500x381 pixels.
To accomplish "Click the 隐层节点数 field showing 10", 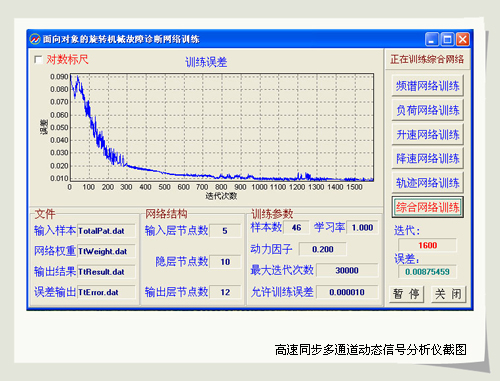I will pyautogui.click(x=225, y=262).
